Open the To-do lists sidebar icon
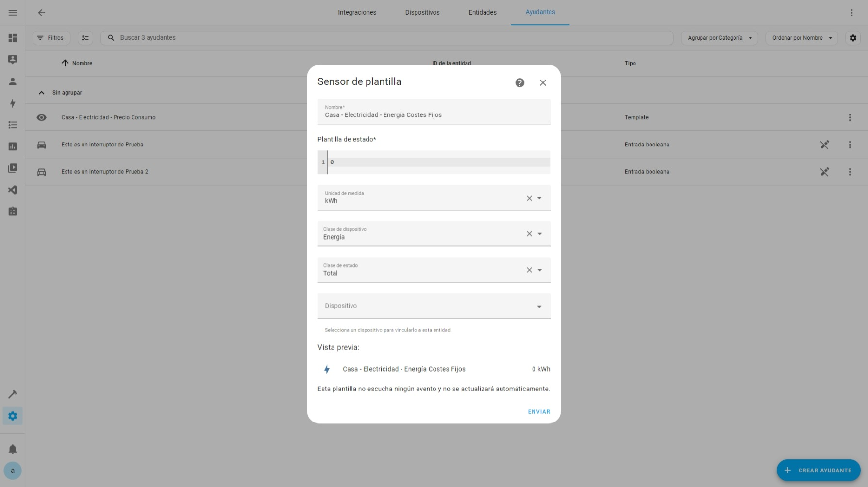The image size is (868, 487). pyautogui.click(x=13, y=125)
